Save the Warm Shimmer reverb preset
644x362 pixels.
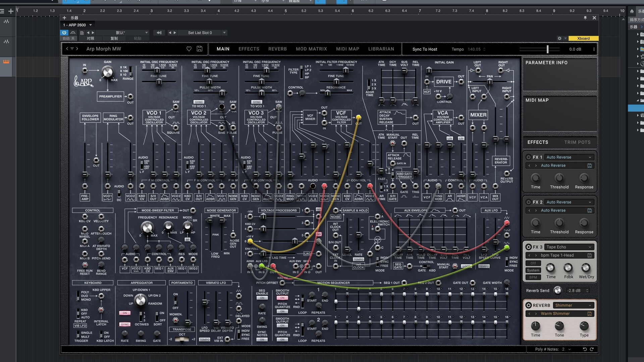tap(589, 314)
